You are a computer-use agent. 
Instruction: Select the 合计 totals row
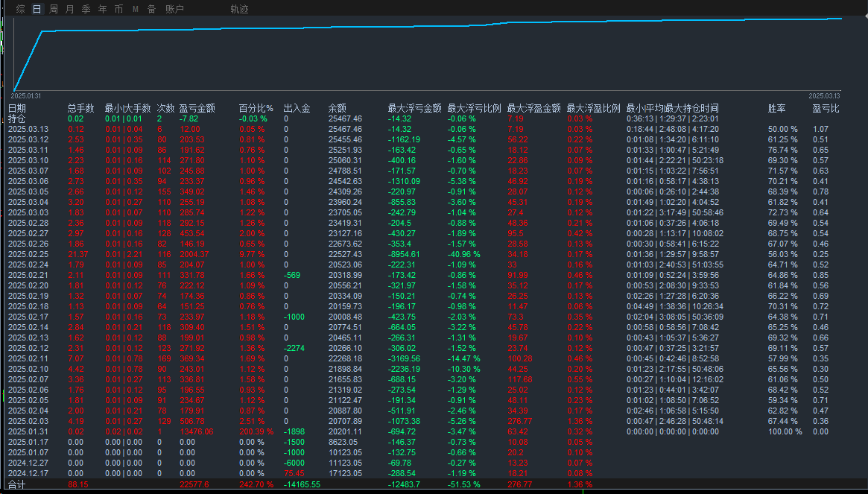pos(15,484)
